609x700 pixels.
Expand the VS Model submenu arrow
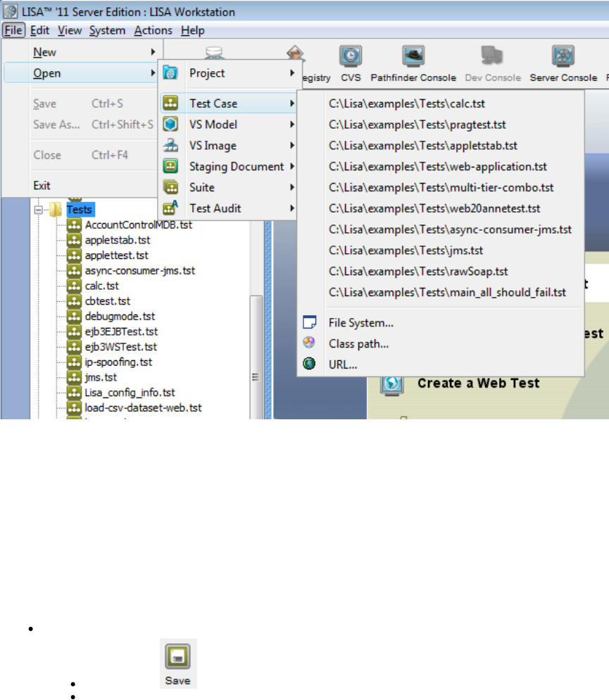[x=291, y=124]
